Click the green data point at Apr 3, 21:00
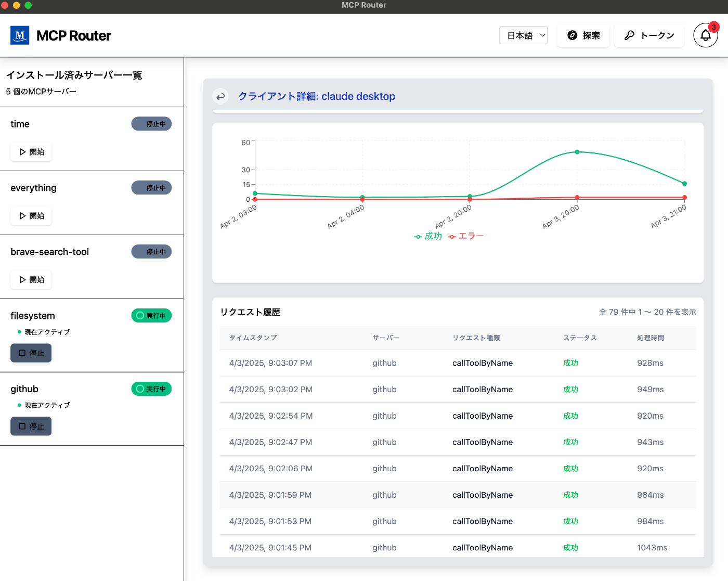728x581 pixels. [x=684, y=184]
